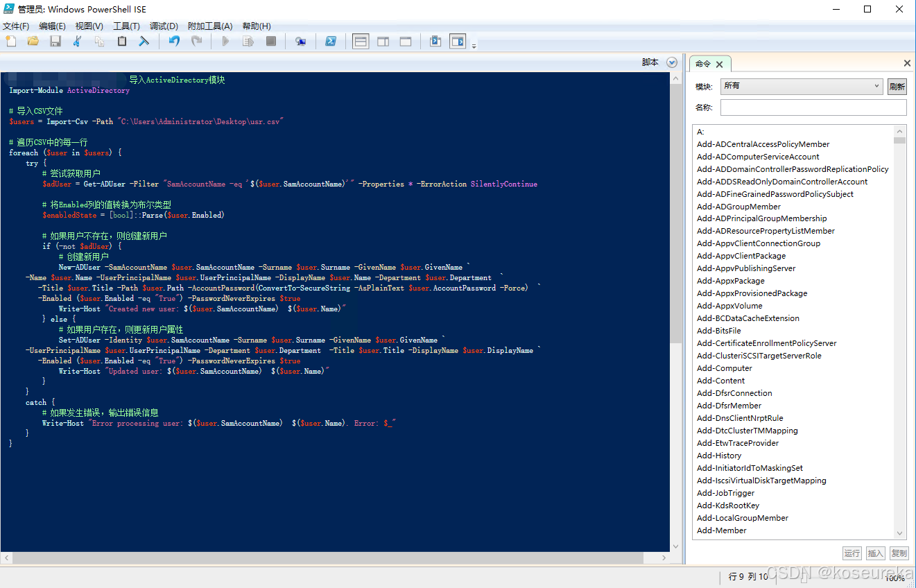Open the 文件(F) menu
This screenshot has width=916, height=588.
tap(16, 26)
